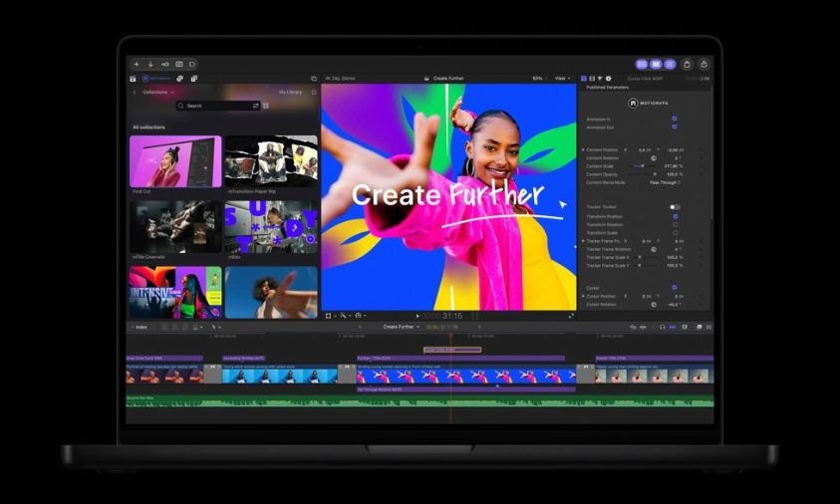The image size is (840, 504).
Task: Click the Tracker Frame Scale X slider
Action: pos(645,257)
